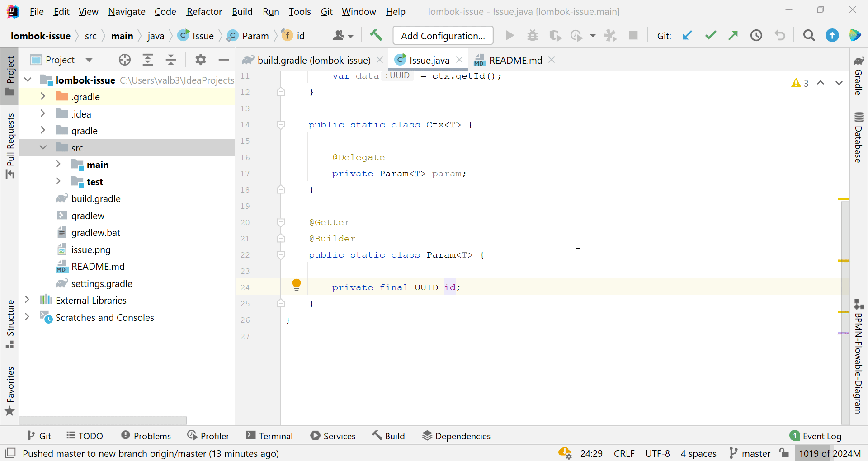Open the Refactor menu
868x461 pixels.
pyautogui.click(x=204, y=11)
